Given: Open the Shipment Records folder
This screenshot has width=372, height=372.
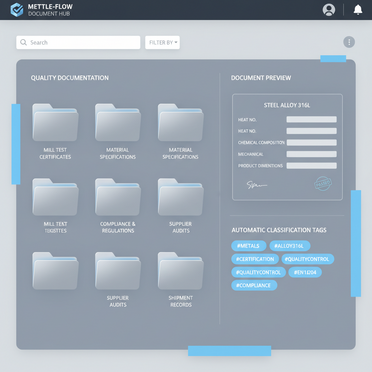Looking at the screenshot, I should 181,271.
